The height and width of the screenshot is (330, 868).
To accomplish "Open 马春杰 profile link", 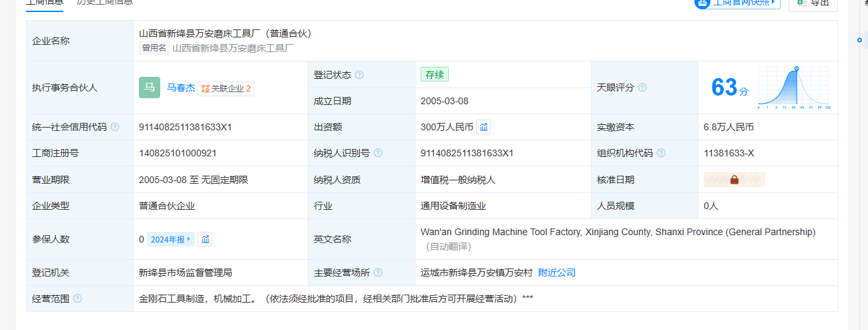I will coord(180,88).
